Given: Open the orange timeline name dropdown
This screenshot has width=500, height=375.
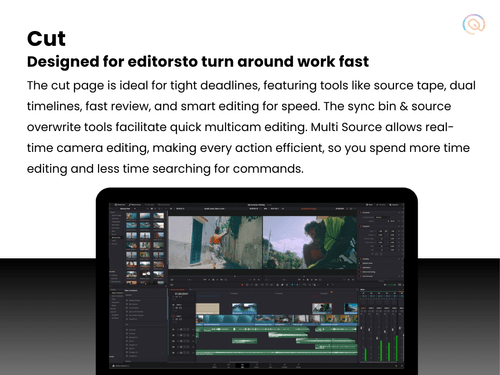Looking at the screenshot, I should click(309, 209).
